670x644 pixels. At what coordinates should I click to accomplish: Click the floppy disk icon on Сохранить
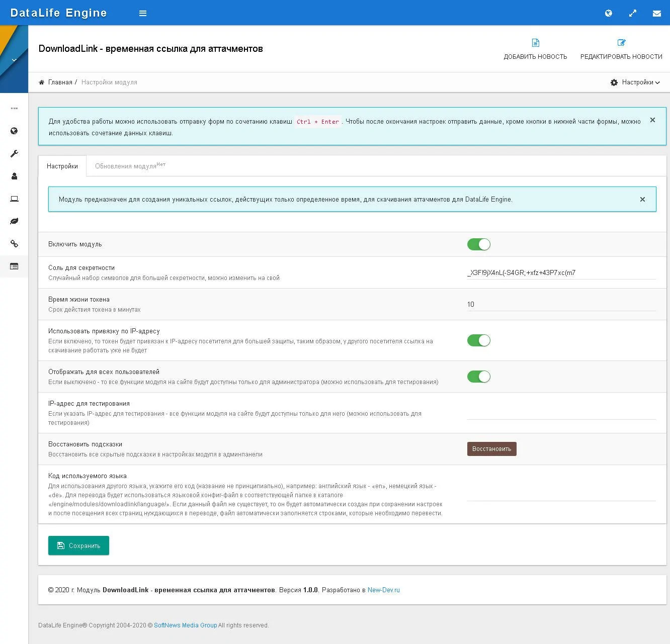click(61, 545)
